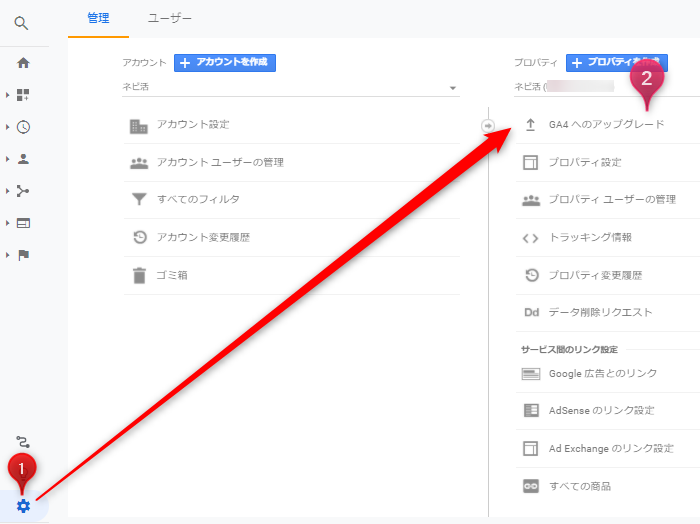Image resolution: width=700 pixels, height=524 pixels.
Task: Select the 管理 tab
Action: pos(99,18)
